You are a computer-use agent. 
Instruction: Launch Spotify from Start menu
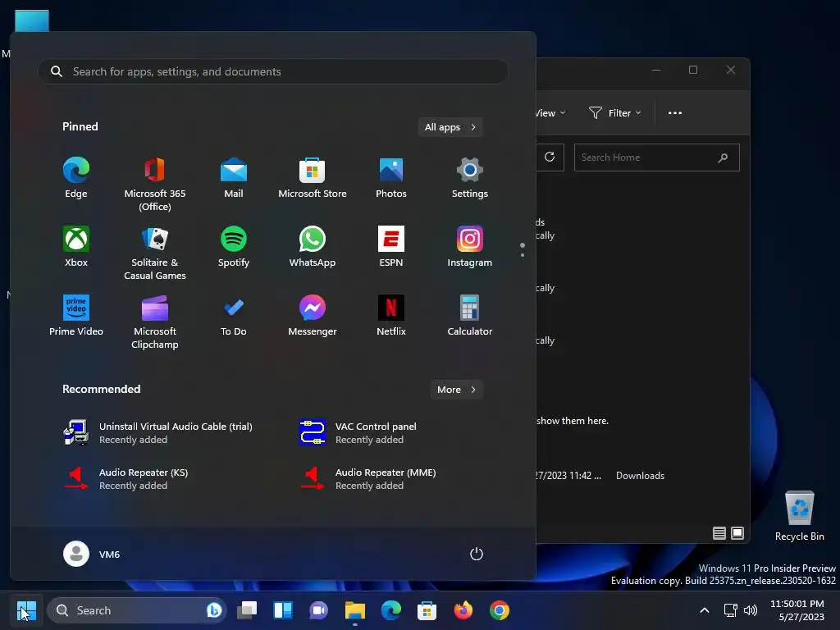(234, 248)
